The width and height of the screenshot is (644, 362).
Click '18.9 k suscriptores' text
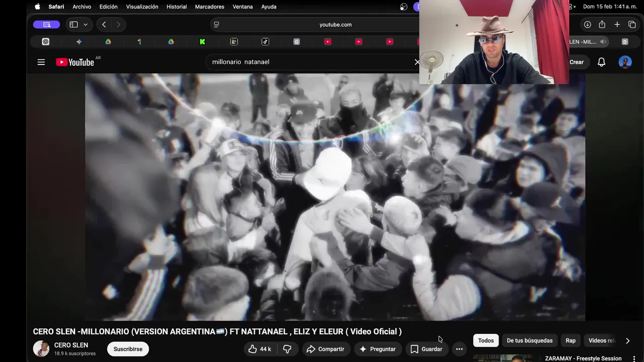(75, 353)
